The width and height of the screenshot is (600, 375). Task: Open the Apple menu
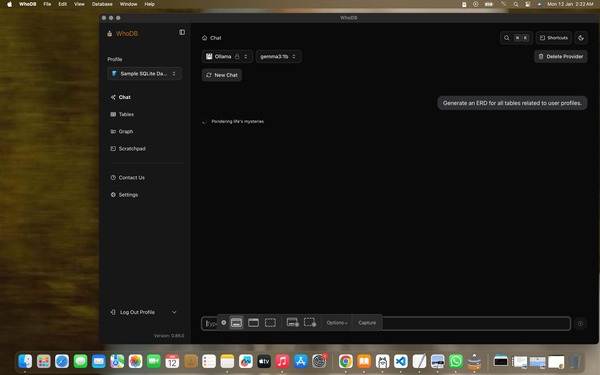(10, 4)
